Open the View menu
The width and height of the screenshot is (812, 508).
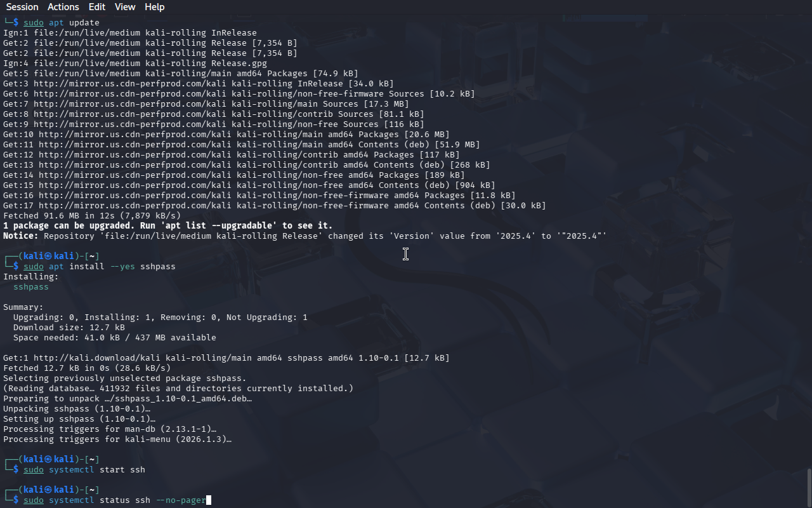pos(125,7)
